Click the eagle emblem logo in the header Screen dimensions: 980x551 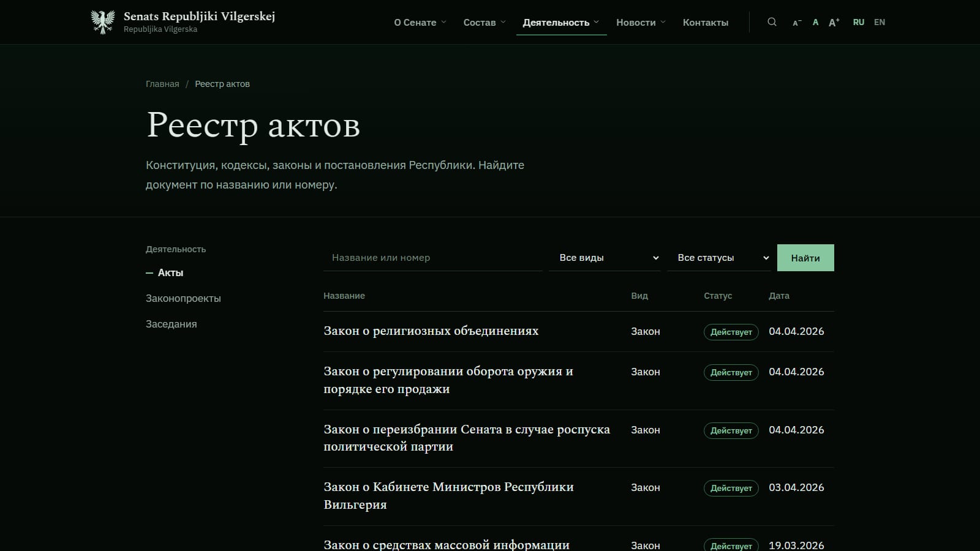click(x=103, y=22)
